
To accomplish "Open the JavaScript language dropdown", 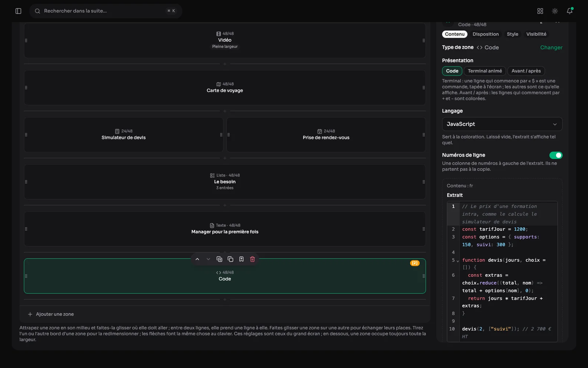I will pyautogui.click(x=502, y=124).
